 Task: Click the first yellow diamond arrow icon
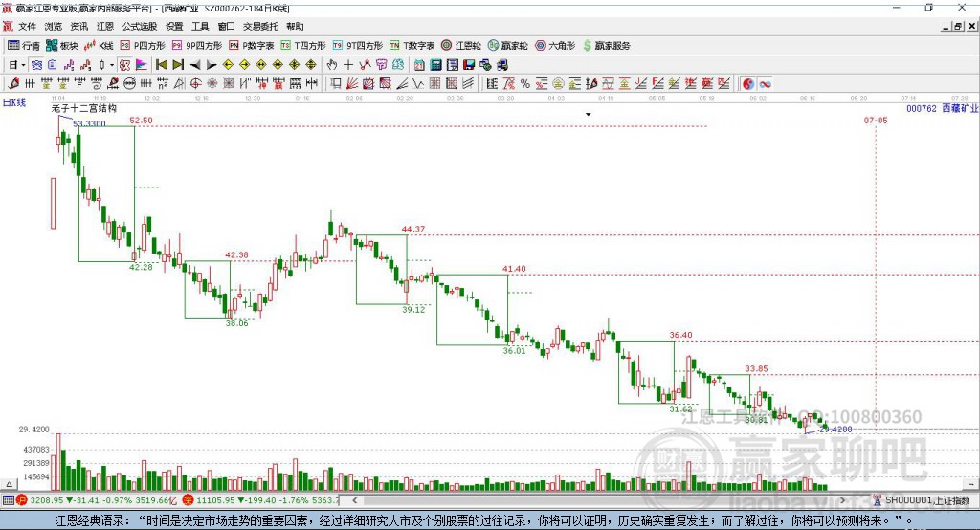[x=228, y=65]
